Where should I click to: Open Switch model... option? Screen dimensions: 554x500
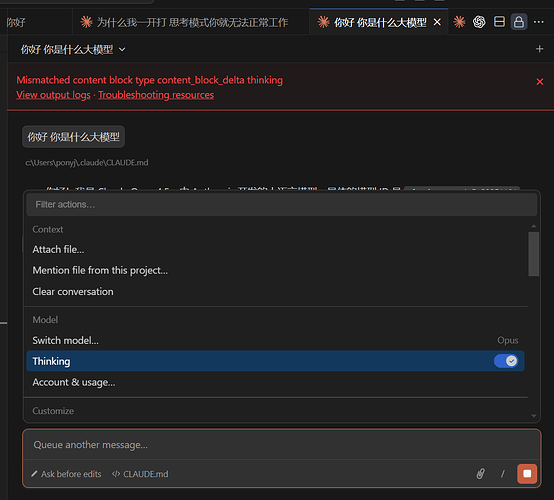[x=275, y=340]
